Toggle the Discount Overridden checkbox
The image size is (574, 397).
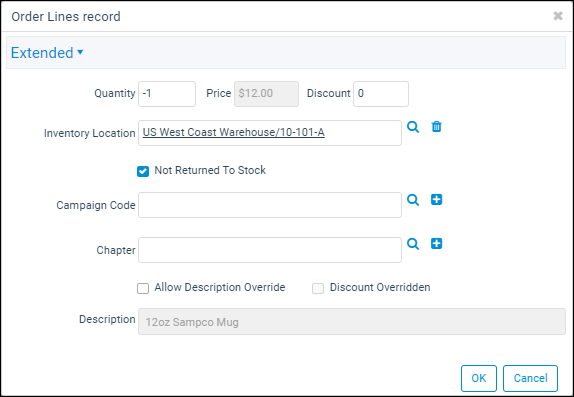click(318, 288)
